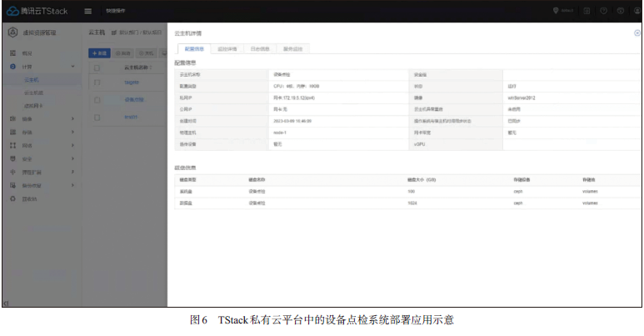This screenshot has height=336, width=644.
Task: Click the 弹性扩展 sidebar icon
Action: [12, 172]
